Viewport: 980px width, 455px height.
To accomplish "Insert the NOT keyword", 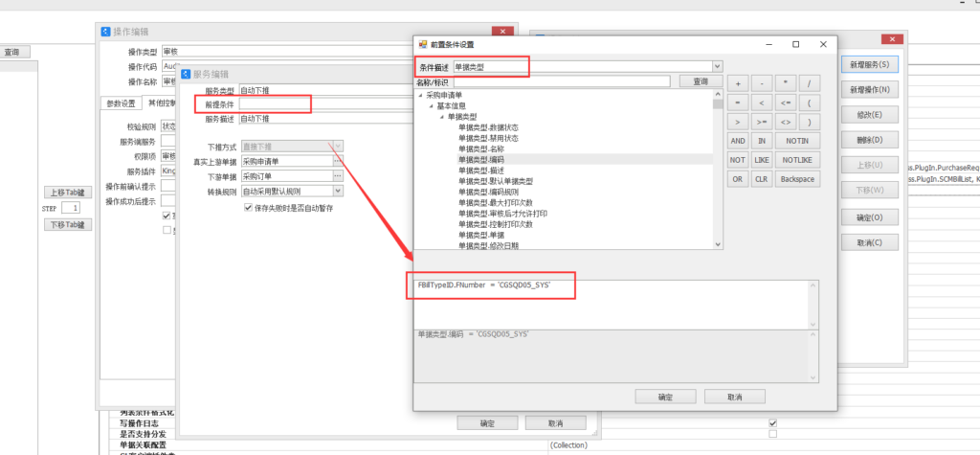I will point(738,160).
